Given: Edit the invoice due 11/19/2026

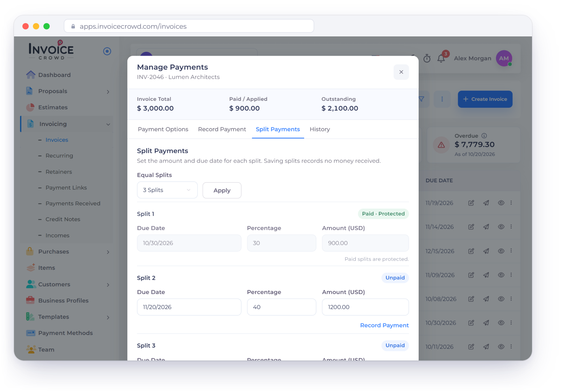Looking at the screenshot, I should 471,203.
